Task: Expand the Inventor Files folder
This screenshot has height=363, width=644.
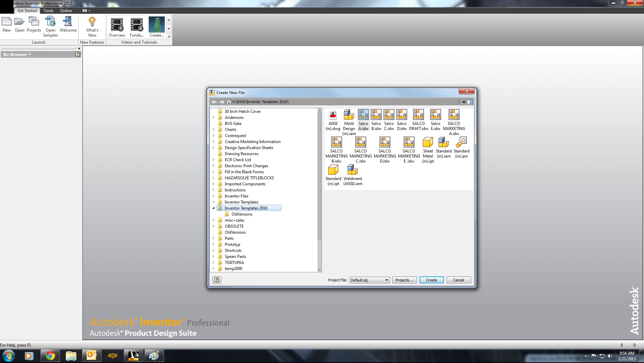Action: point(213,196)
